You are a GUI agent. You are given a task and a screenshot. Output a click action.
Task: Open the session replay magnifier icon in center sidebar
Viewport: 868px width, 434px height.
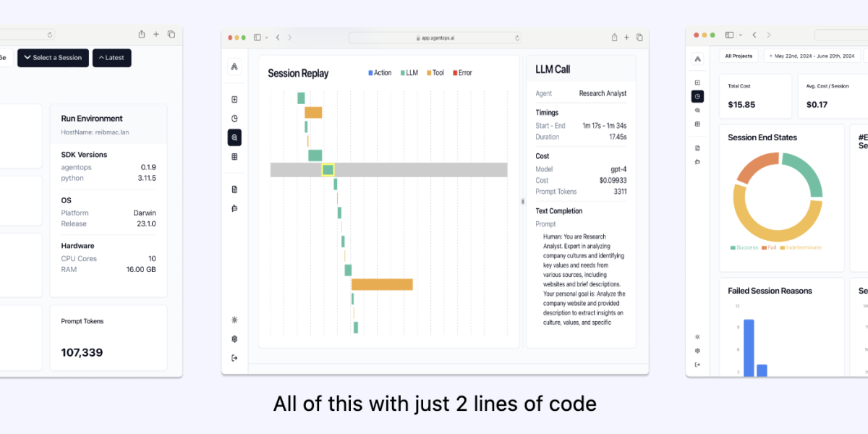234,137
